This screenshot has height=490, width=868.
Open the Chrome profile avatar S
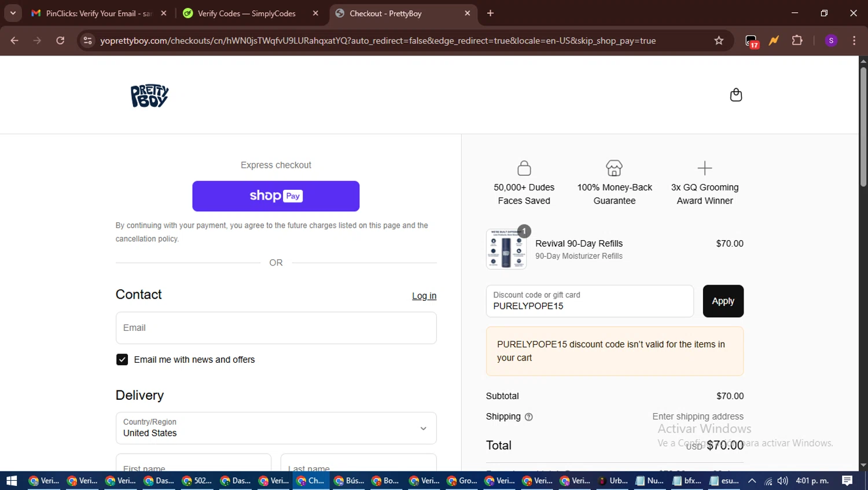[831, 40]
